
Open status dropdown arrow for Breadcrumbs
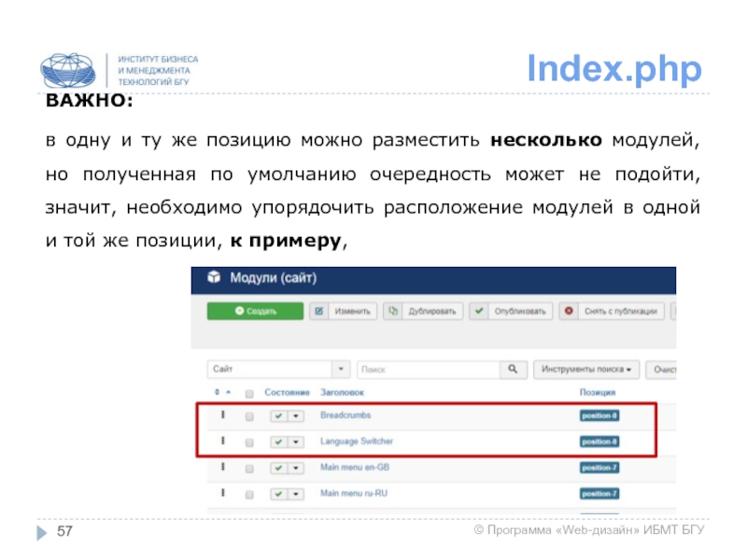[x=296, y=416]
